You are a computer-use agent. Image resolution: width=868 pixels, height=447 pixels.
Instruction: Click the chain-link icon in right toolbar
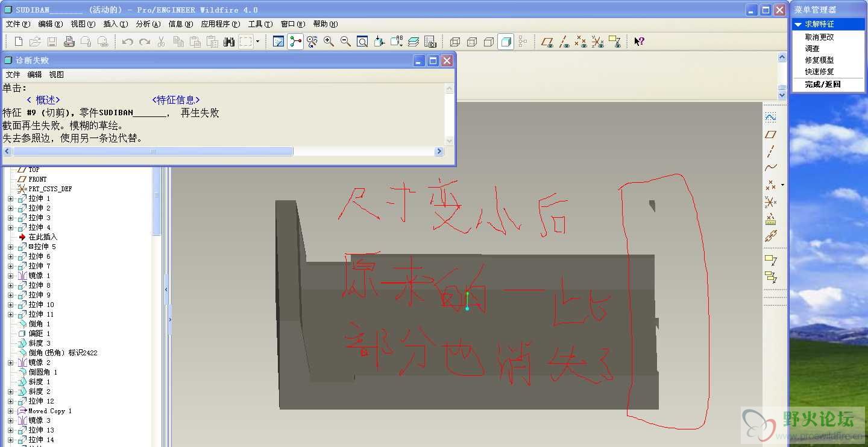point(770,236)
